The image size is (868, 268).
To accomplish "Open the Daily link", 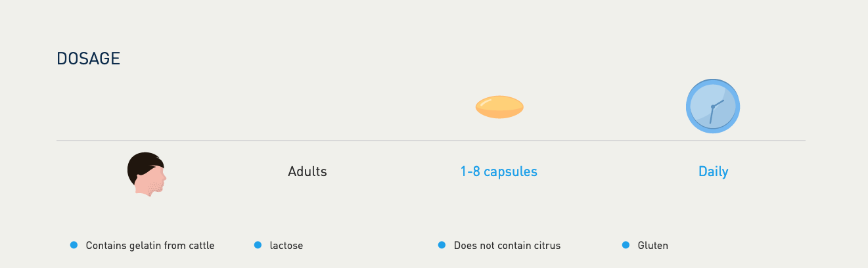I will (713, 171).
